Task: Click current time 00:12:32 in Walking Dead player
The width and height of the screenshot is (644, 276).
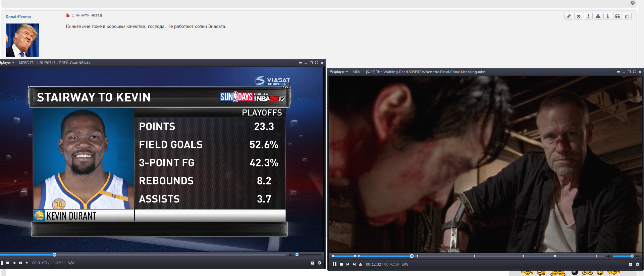Action: (x=373, y=264)
